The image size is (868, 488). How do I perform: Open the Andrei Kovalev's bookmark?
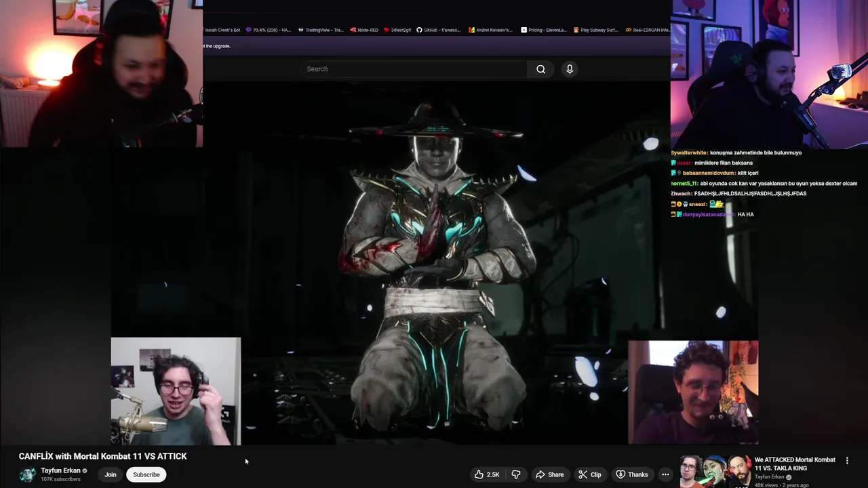point(492,30)
